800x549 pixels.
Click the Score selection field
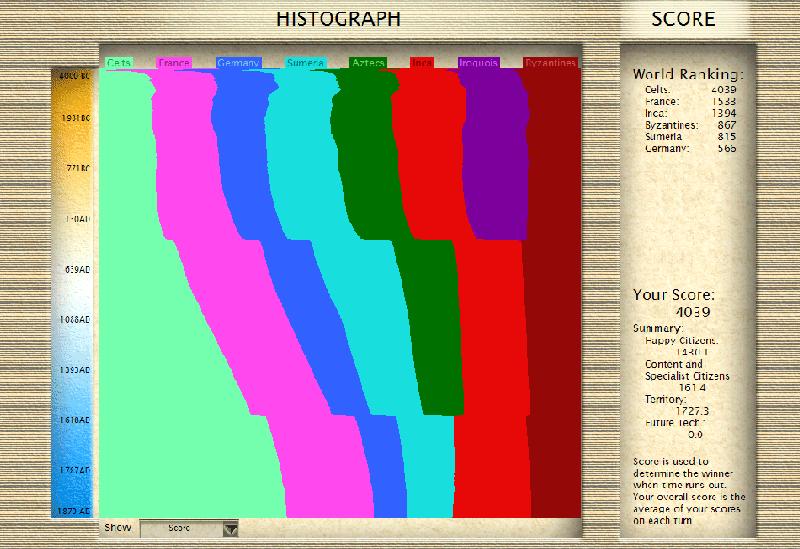[181, 528]
